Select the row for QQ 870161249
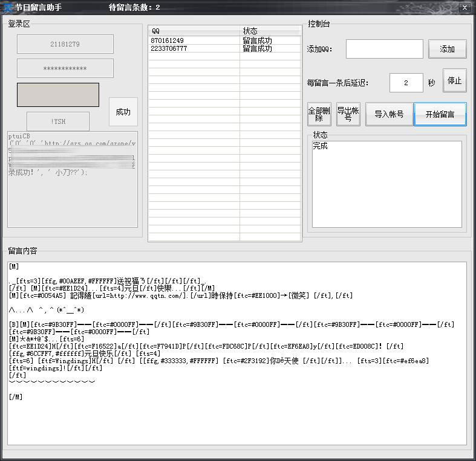The width and height of the screenshot is (476, 461). [194, 40]
